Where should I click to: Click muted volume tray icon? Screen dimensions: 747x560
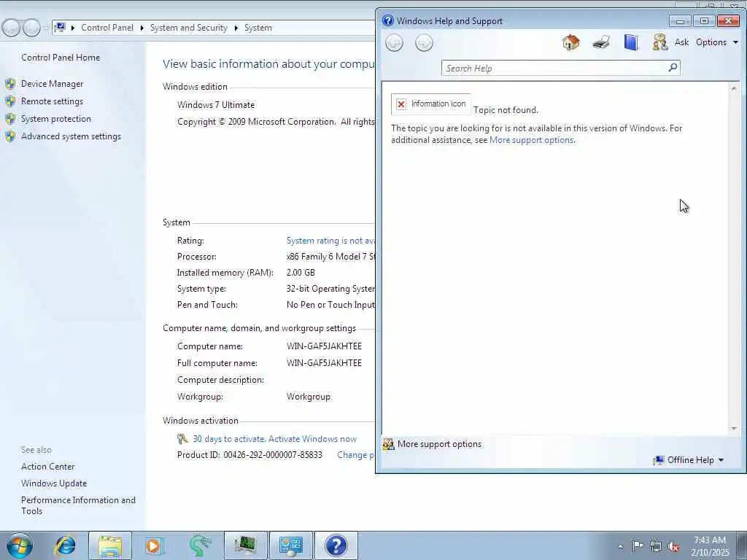[673, 547]
